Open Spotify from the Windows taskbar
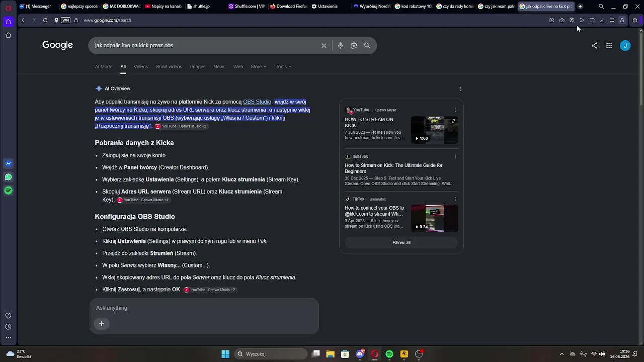644x362 pixels. [x=389, y=354]
